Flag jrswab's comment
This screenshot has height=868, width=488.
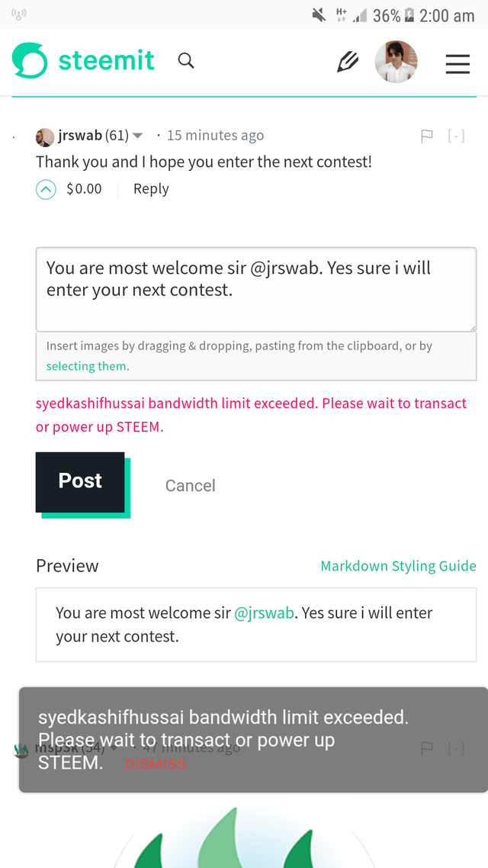pos(426,135)
